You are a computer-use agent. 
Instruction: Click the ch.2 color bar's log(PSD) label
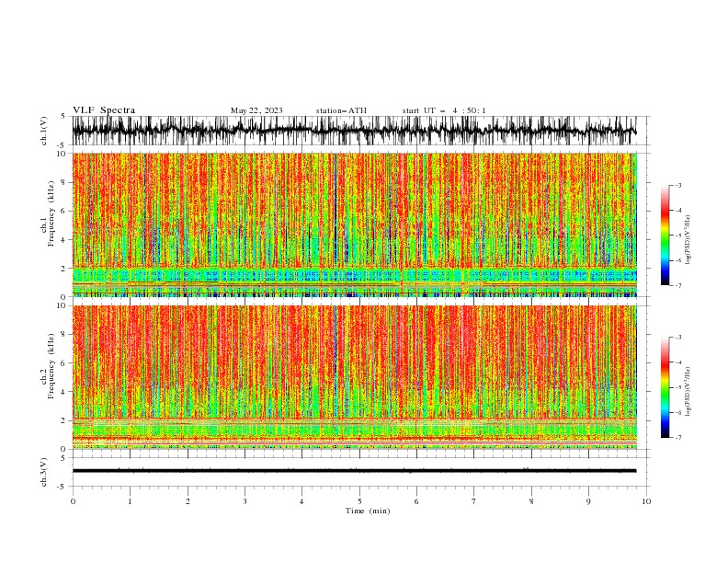[688, 392]
